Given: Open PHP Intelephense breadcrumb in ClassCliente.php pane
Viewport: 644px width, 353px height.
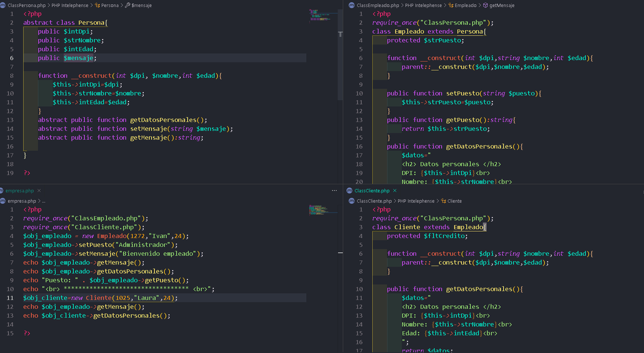Looking at the screenshot, I should 415,201.
